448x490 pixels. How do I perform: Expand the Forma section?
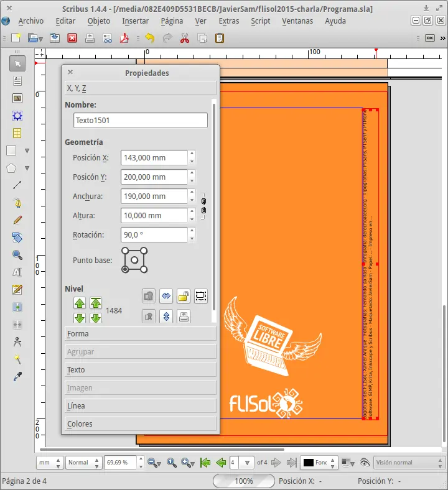point(141,334)
